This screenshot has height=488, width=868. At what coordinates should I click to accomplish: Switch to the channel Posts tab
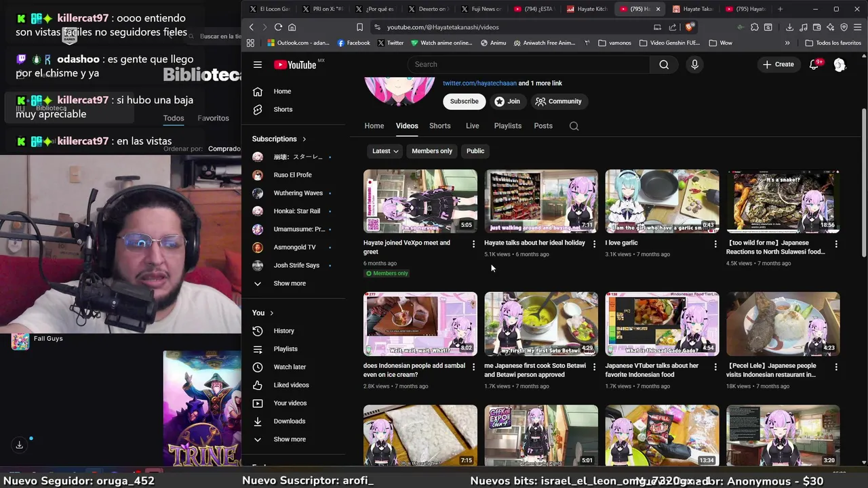point(543,126)
